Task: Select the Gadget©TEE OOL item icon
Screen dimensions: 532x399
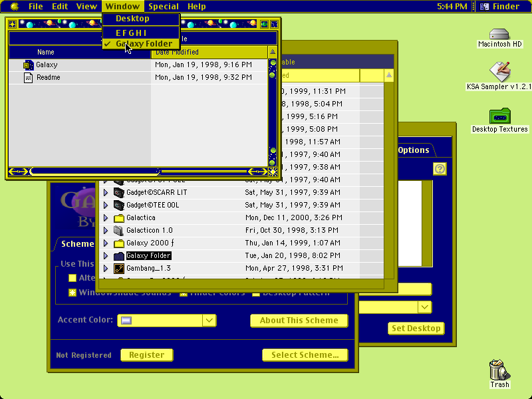Action: pyautogui.click(x=119, y=205)
